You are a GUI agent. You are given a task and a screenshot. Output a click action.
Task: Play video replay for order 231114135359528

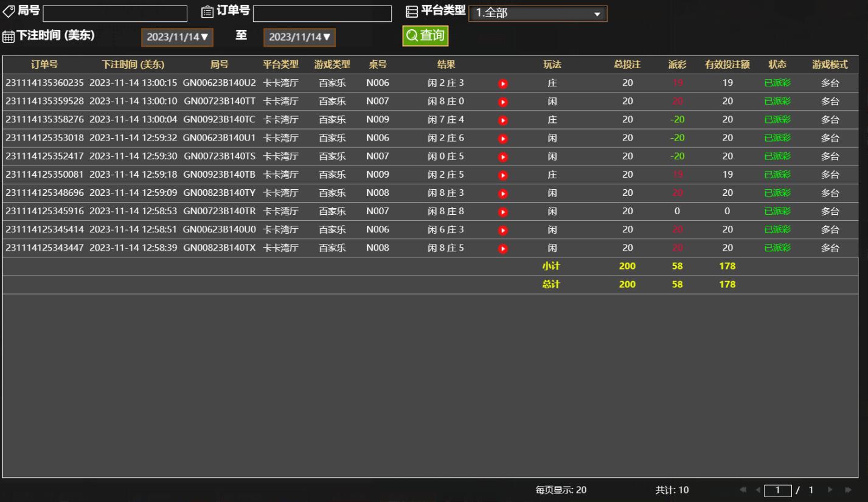[502, 102]
